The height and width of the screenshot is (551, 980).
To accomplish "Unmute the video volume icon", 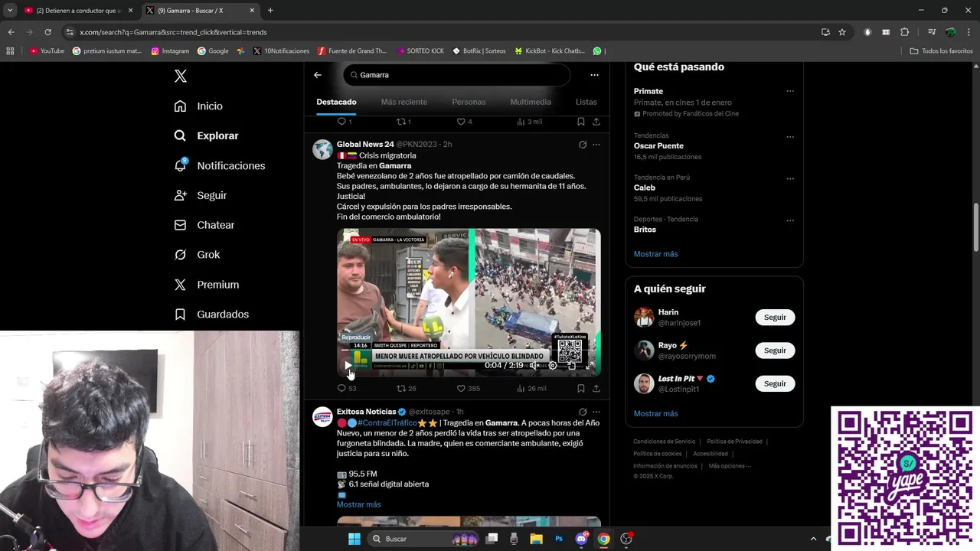I will click(x=534, y=366).
